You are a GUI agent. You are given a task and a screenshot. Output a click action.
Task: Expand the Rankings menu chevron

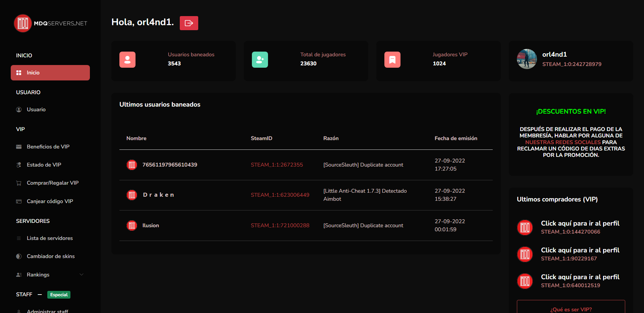click(x=81, y=274)
